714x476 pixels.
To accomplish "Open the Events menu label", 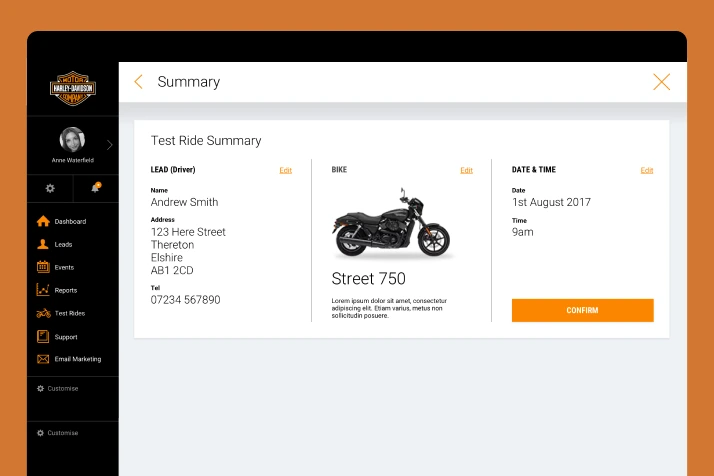I will [64, 267].
